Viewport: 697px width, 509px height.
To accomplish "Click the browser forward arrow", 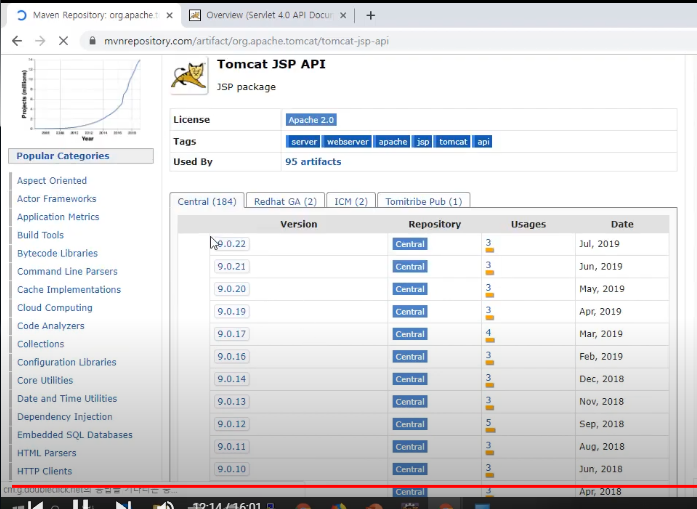I will point(40,41).
